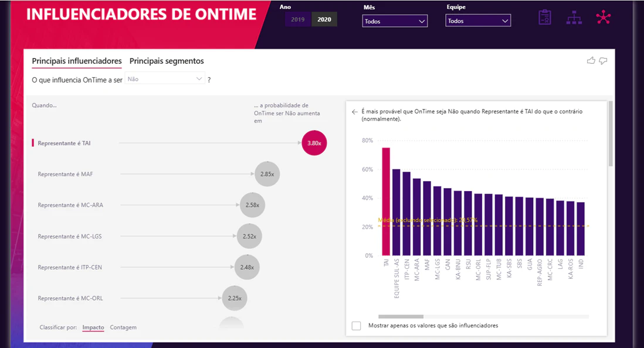Give thumbs up feedback on visual
This screenshot has height=348, width=644.
click(x=591, y=61)
